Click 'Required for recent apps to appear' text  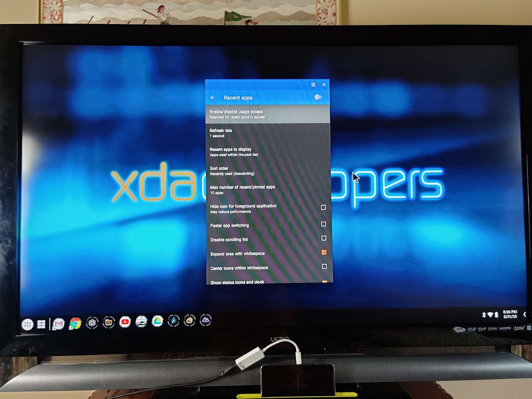coord(237,117)
